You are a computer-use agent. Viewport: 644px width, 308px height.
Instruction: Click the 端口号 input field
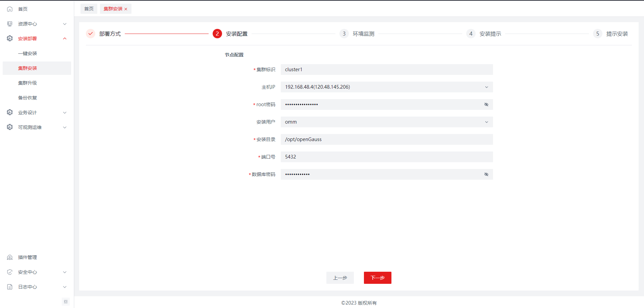[x=386, y=157]
